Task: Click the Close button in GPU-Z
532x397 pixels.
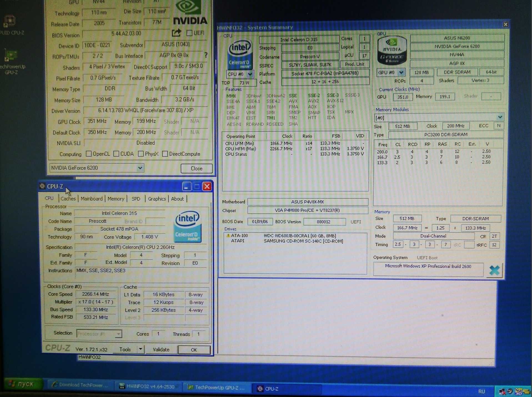Action: (x=197, y=168)
